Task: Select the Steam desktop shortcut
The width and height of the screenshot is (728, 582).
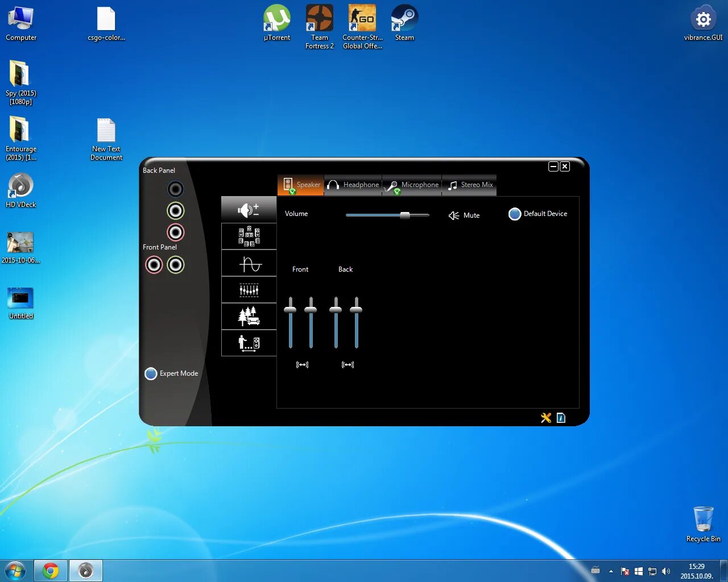Action: (x=404, y=23)
